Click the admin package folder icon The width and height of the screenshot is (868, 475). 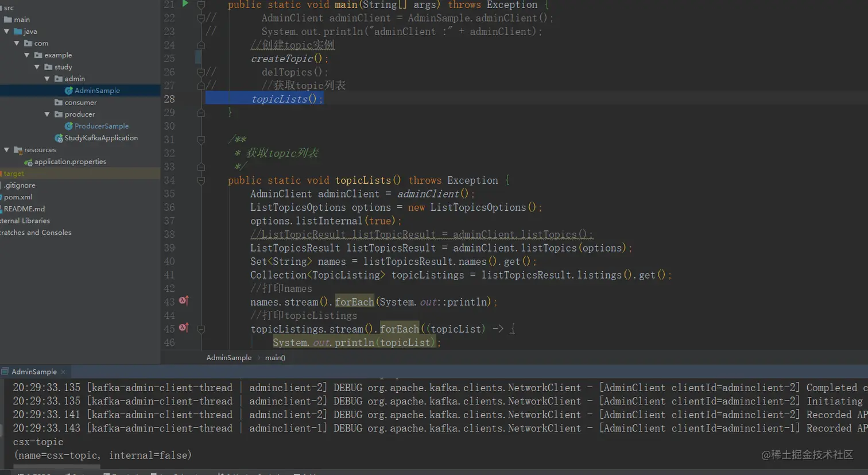coord(59,79)
